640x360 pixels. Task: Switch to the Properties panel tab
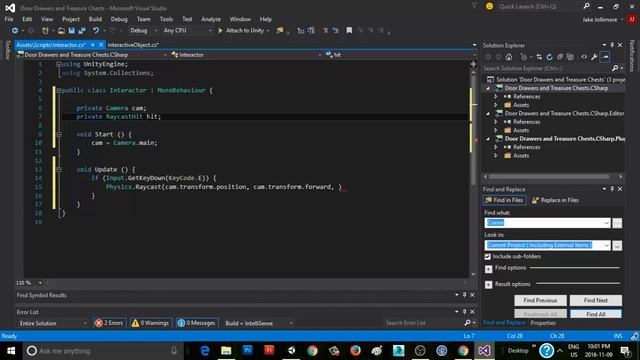coord(543,323)
